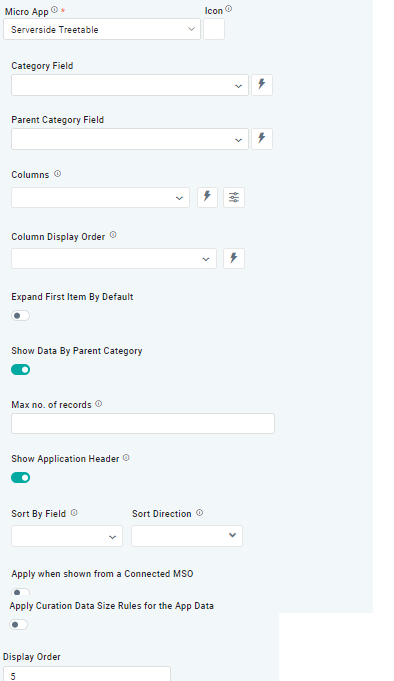Disable Show Data By Parent Category toggle
This screenshot has width=394, height=681.
tap(20, 370)
